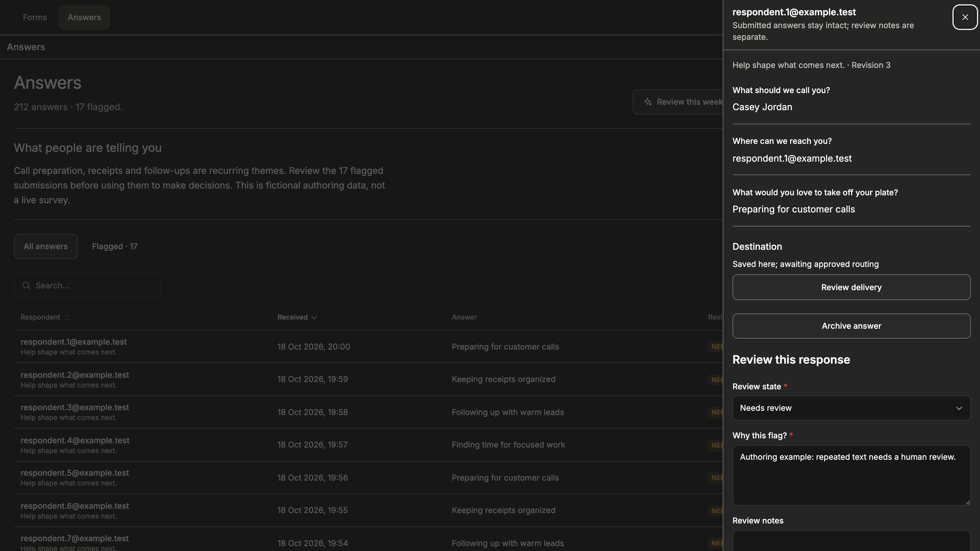Click the Review notes text box
This screenshot has height=551, width=980.
[851, 541]
